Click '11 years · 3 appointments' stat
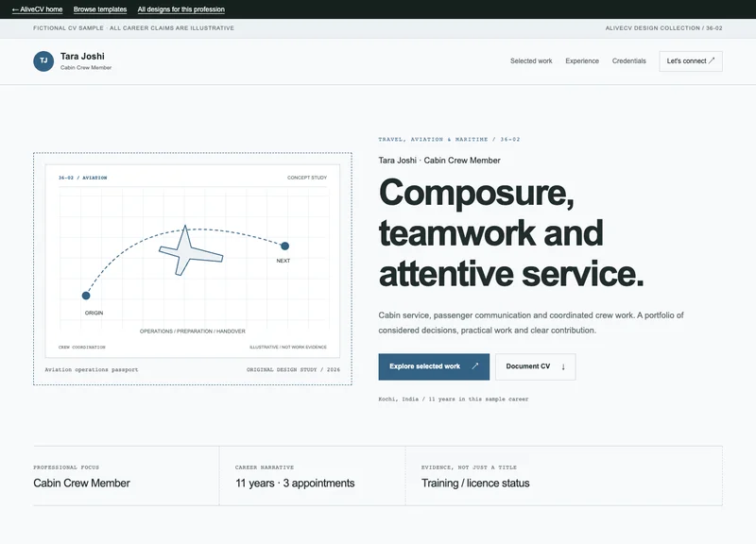Image resolution: width=756 pixels, height=544 pixels. point(295,483)
